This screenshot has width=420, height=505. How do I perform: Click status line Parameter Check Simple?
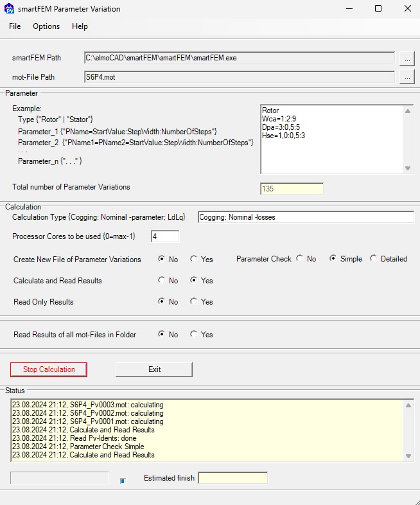click(78, 447)
